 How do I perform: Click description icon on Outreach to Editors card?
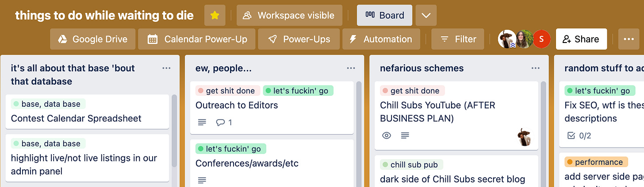click(x=202, y=122)
